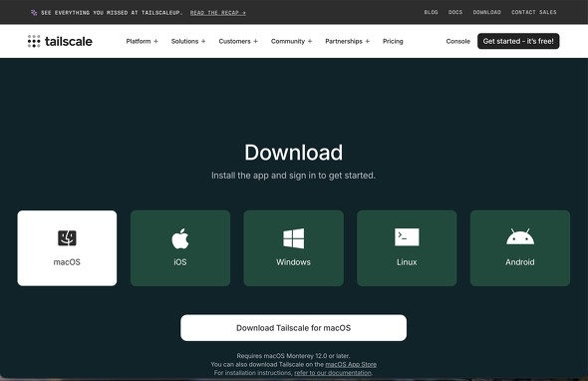This screenshot has height=381, width=588.
Task: Click the Download heading
Action: [x=294, y=153]
